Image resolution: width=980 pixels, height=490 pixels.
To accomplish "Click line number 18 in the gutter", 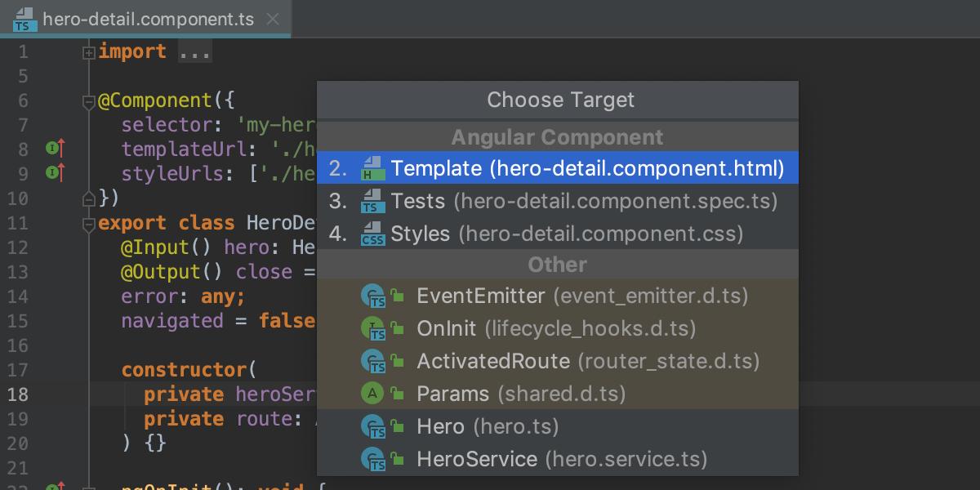I will coord(18,394).
